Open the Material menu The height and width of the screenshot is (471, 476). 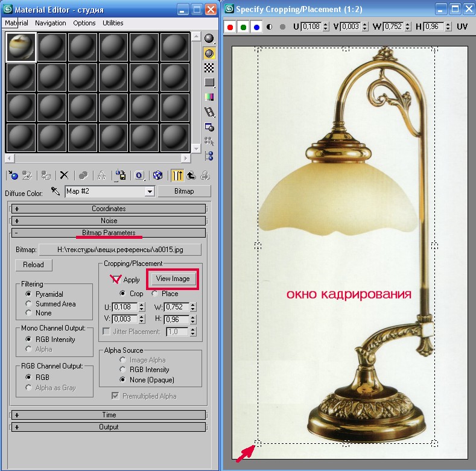click(16, 23)
